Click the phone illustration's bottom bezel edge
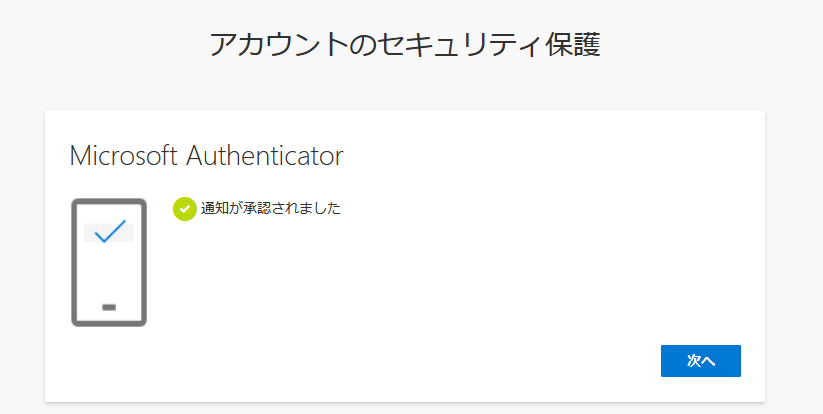The width and height of the screenshot is (823, 414). click(109, 324)
